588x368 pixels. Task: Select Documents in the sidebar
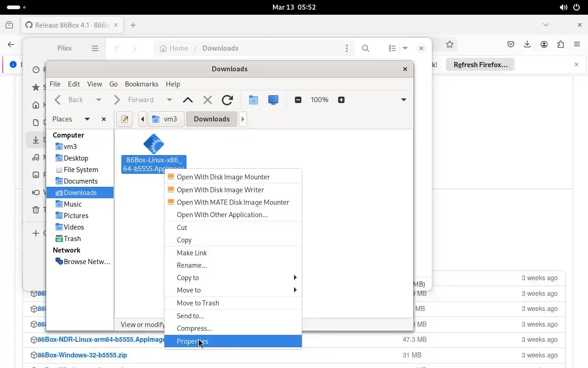[x=80, y=181]
